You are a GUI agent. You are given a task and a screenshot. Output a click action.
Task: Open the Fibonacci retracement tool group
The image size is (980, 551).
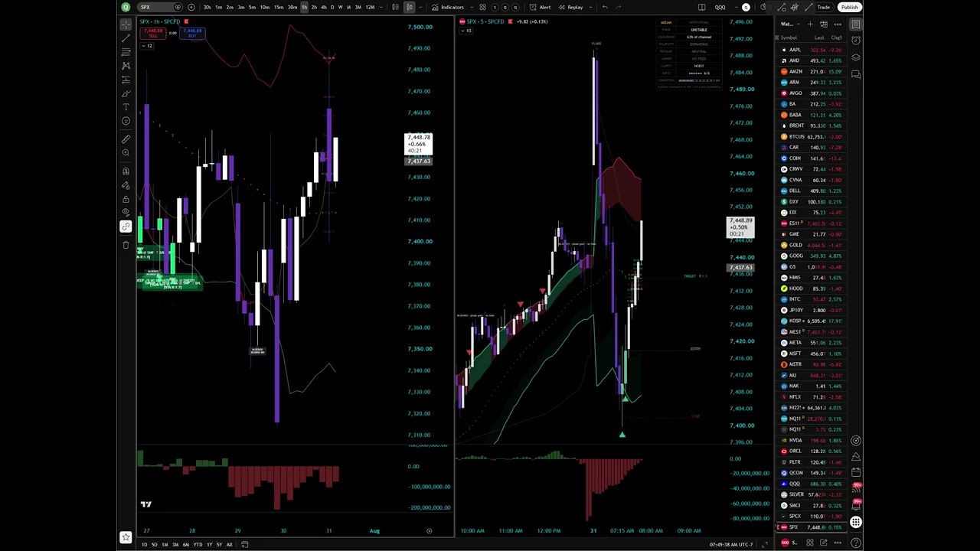pos(126,51)
